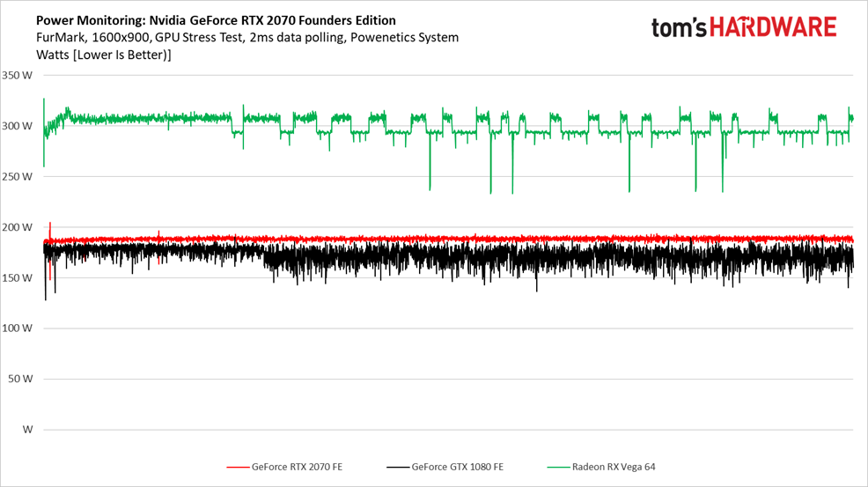The image size is (868, 487).
Task: Click the '100 W' axis label
Action: pyautogui.click(x=17, y=328)
